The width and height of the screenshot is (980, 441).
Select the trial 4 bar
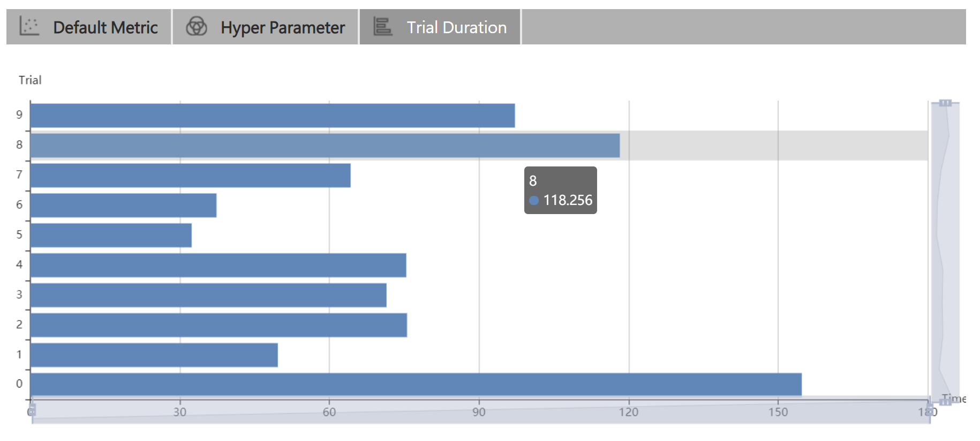coord(218,265)
